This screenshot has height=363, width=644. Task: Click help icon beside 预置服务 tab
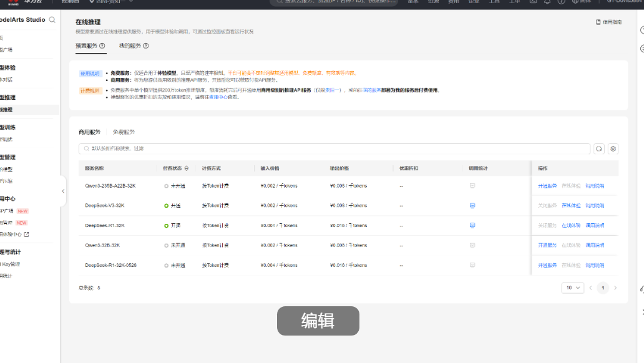tap(102, 46)
